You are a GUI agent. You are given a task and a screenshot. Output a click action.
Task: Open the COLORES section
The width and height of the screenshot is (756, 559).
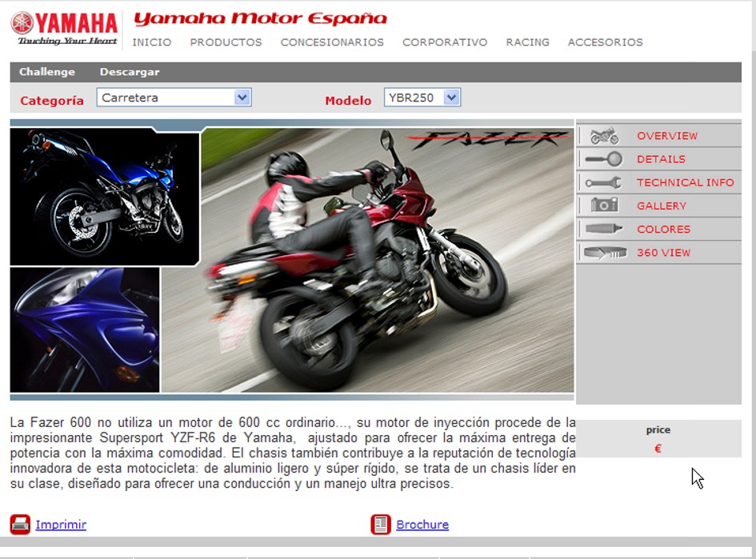[x=663, y=230]
